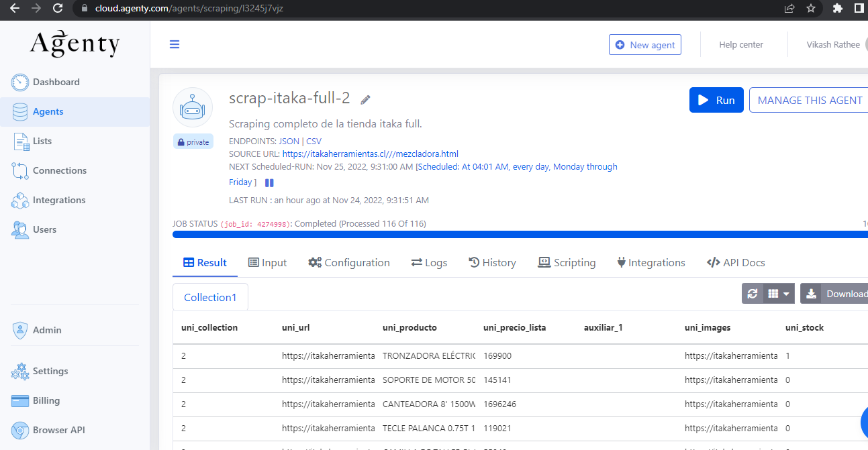Open the Logs tab
This screenshot has height=450, width=868.
(x=429, y=263)
